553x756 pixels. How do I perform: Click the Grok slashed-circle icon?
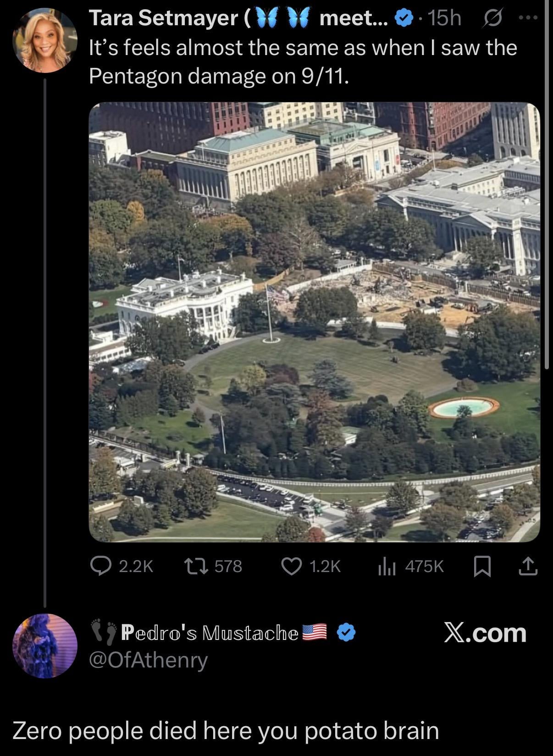[492, 19]
